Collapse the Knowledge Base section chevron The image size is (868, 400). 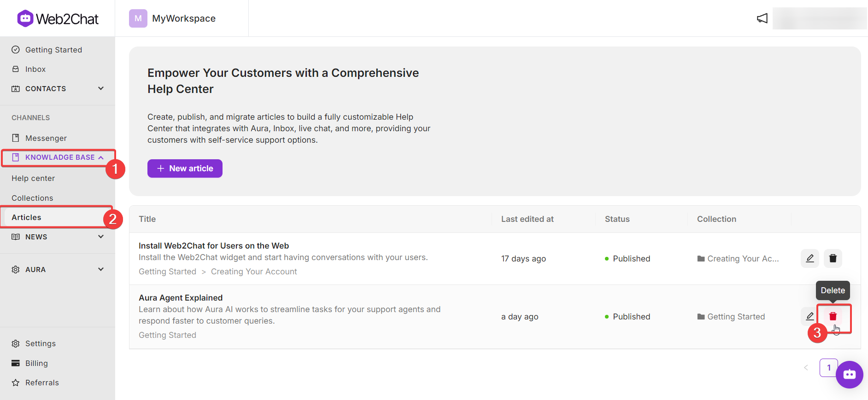(101, 157)
